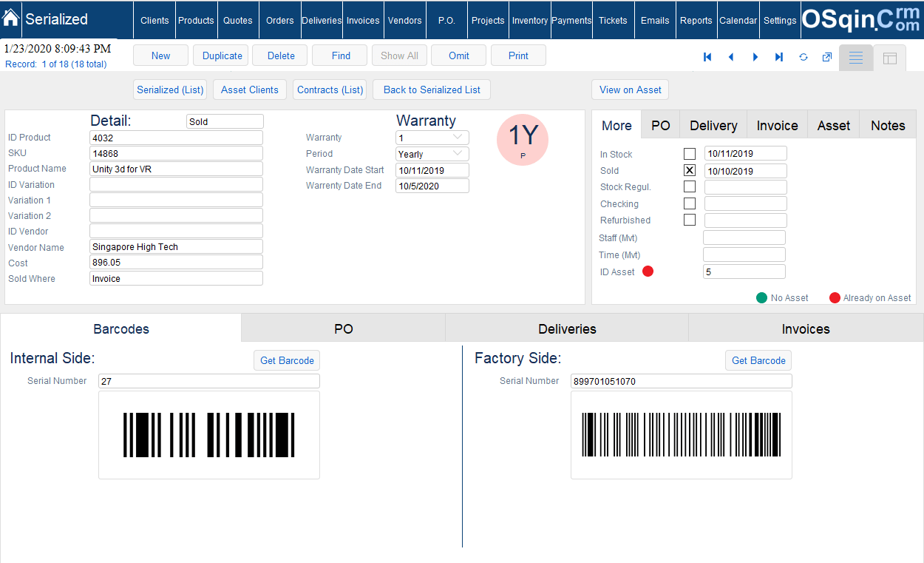Click the Product Name field
This screenshot has height=563, width=924.
point(176,169)
